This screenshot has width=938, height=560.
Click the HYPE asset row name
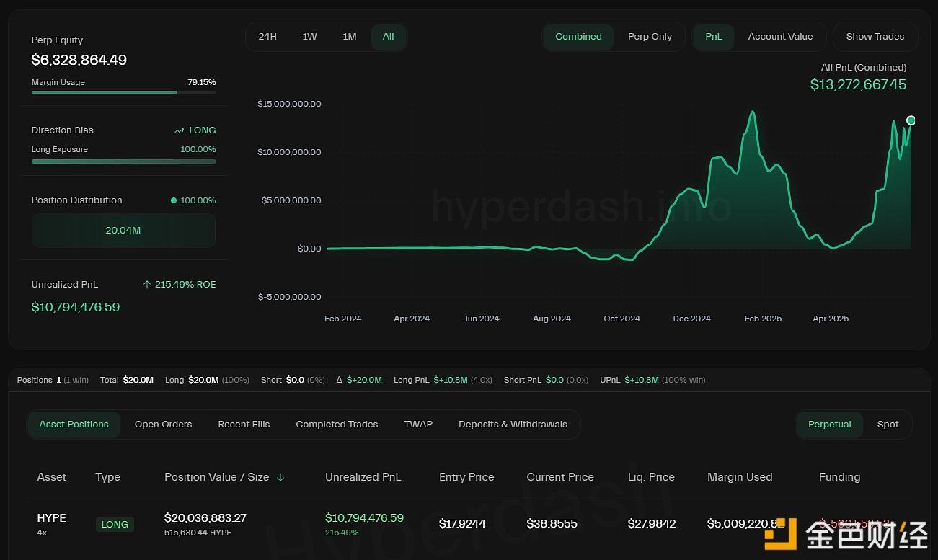(51, 518)
